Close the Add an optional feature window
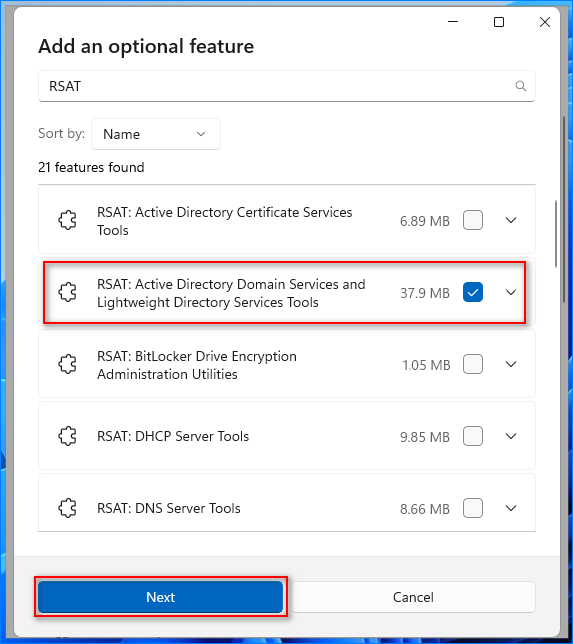Screen dimensions: 573x644 (545, 22)
